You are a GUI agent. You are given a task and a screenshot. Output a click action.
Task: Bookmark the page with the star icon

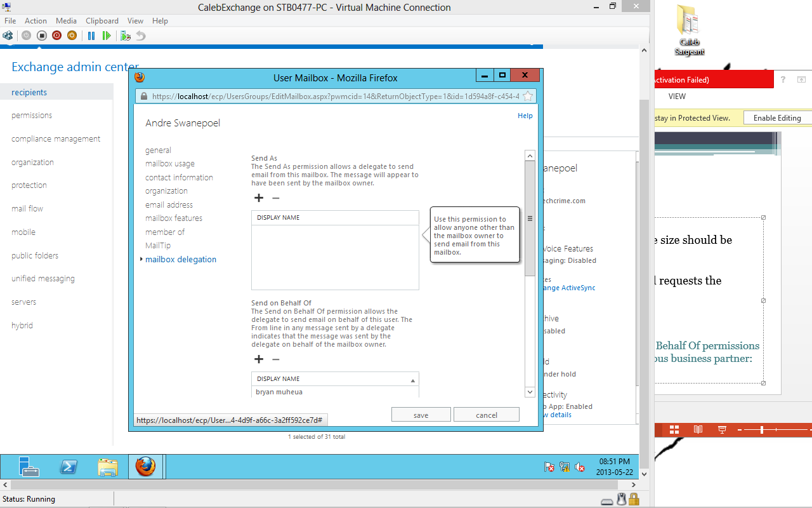[528, 97]
